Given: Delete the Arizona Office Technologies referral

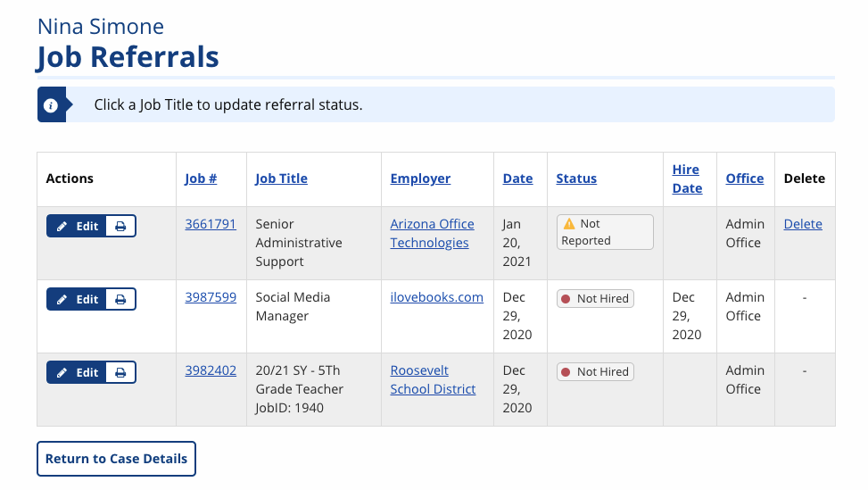Looking at the screenshot, I should [803, 224].
